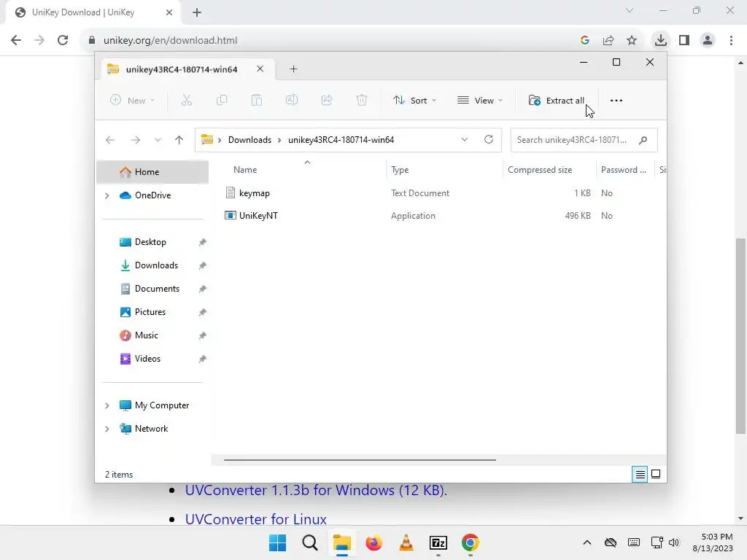Go forward using Explorer forward arrow
Image resolution: width=747 pixels, height=560 pixels.
tap(135, 140)
